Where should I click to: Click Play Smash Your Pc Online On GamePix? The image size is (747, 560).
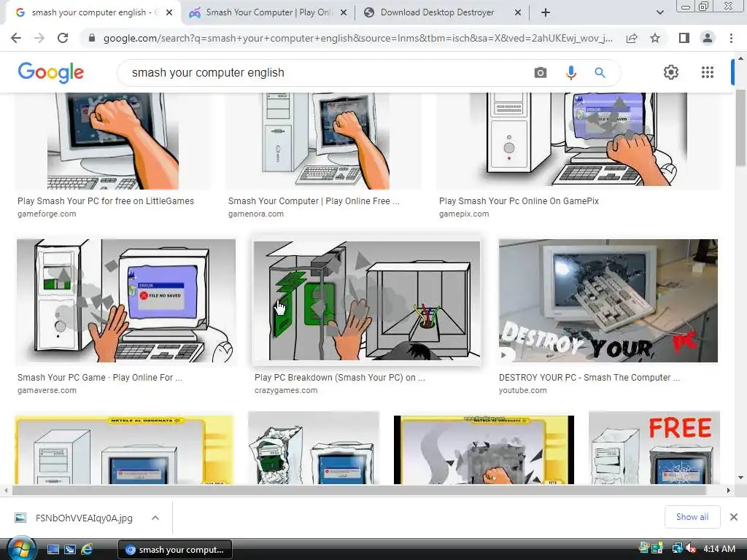coord(519,201)
